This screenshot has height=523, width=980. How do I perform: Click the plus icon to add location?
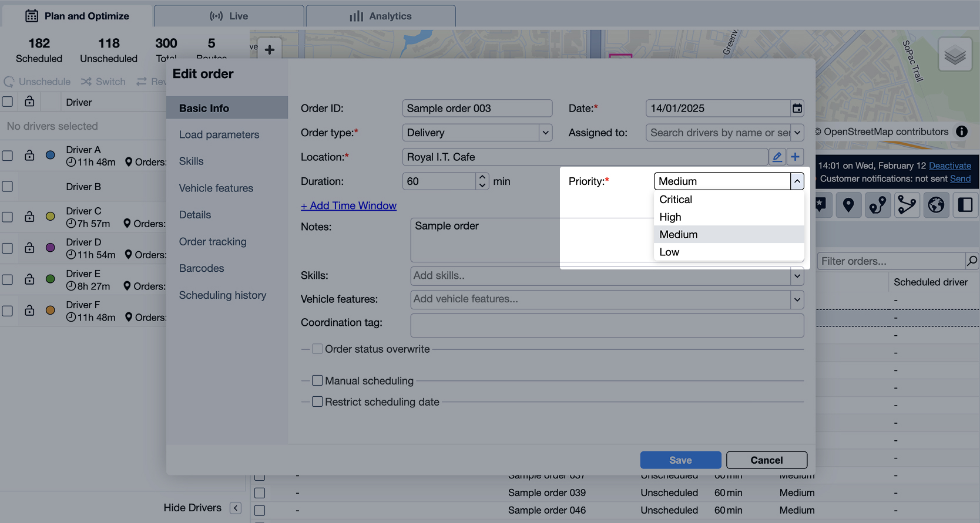coord(795,157)
